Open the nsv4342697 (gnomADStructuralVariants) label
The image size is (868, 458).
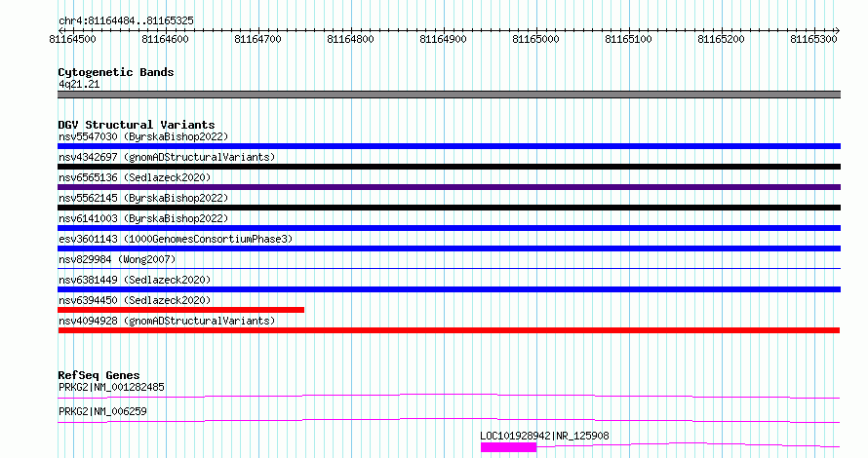(167, 157)
